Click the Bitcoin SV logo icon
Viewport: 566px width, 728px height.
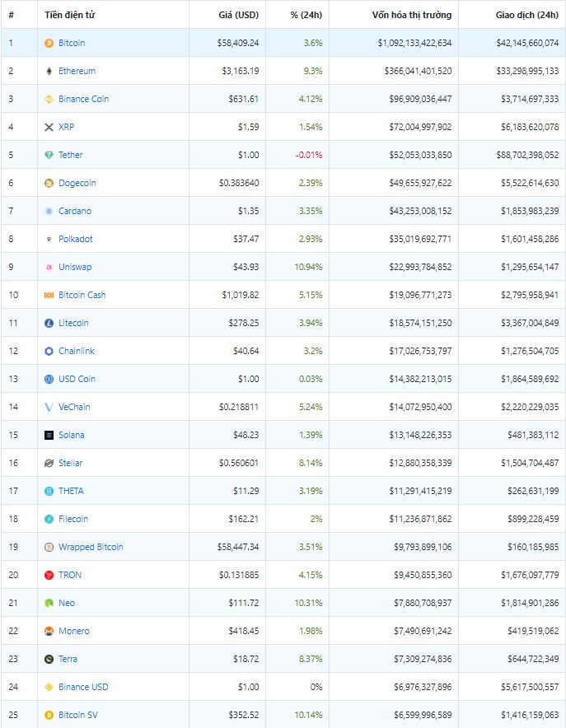(x=49, y=715)
